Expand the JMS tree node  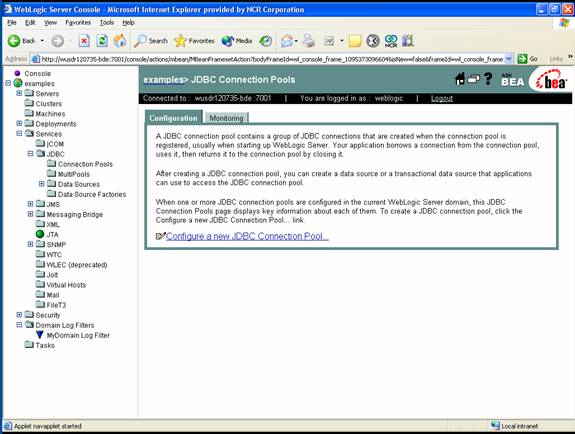(x=30, y=204)
